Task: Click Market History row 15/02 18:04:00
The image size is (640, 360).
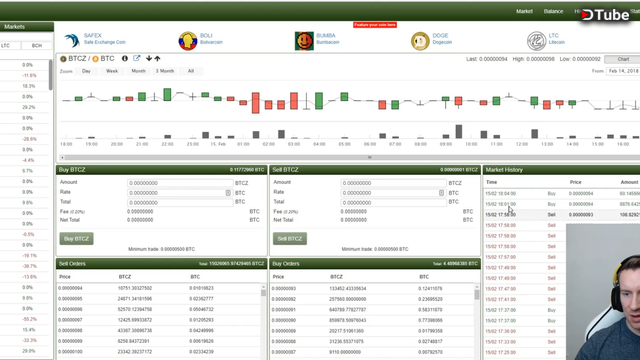Action: [x=562, y=193]
